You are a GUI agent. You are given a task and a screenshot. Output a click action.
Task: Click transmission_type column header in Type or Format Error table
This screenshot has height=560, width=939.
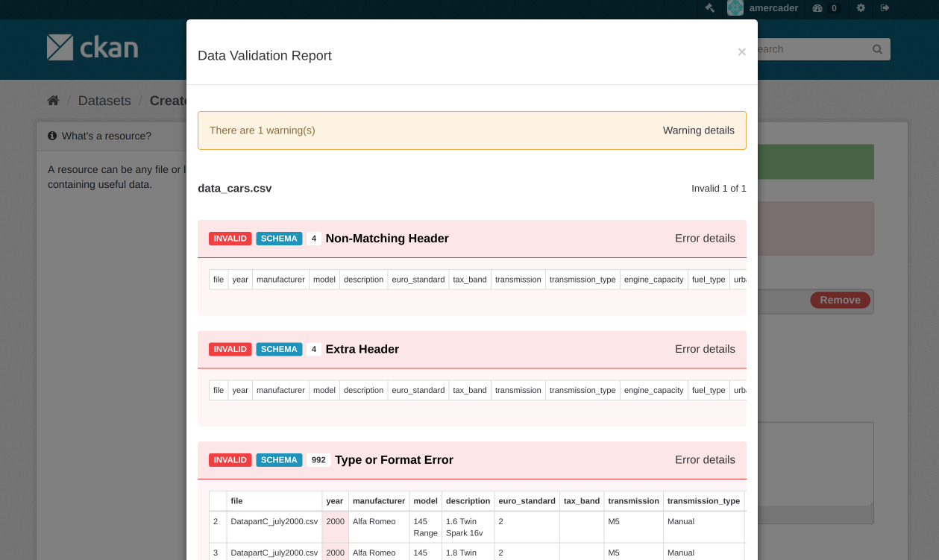[703, 501]
